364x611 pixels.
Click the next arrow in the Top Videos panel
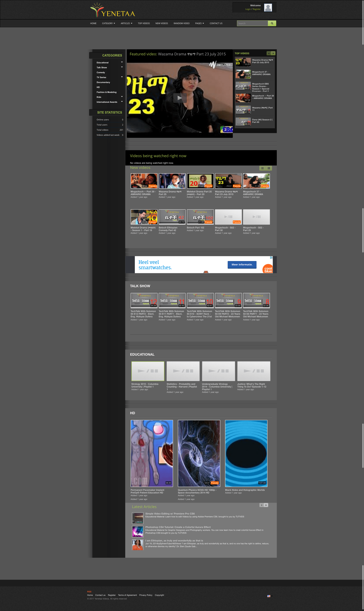(x=273, y=53)
